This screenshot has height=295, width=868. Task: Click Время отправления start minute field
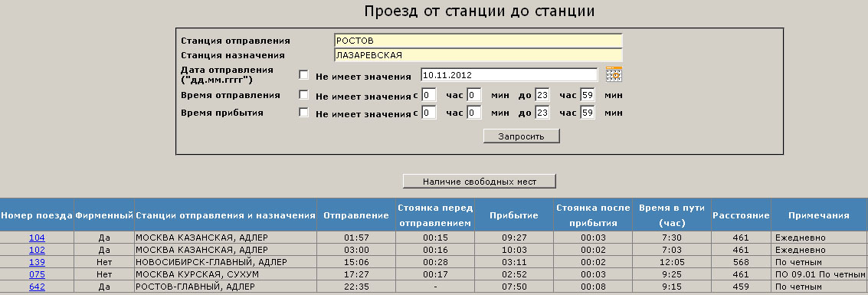click(x=474, y=95)
